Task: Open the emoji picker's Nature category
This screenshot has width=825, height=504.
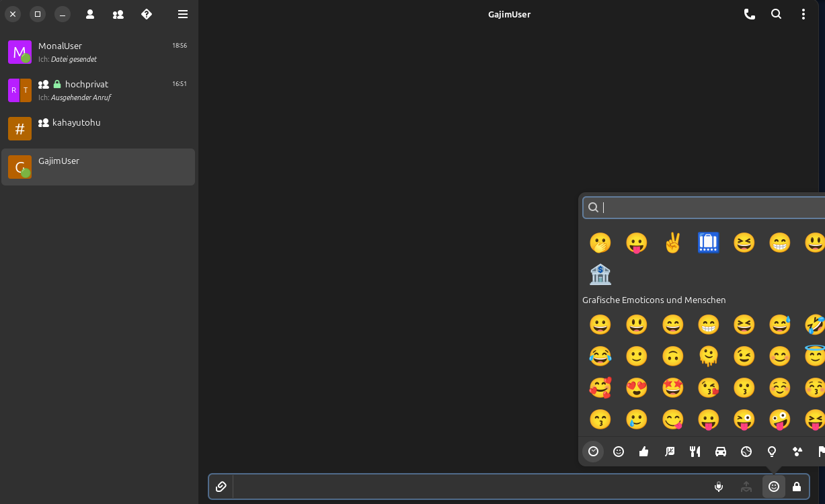Action: tap(670, 452)
